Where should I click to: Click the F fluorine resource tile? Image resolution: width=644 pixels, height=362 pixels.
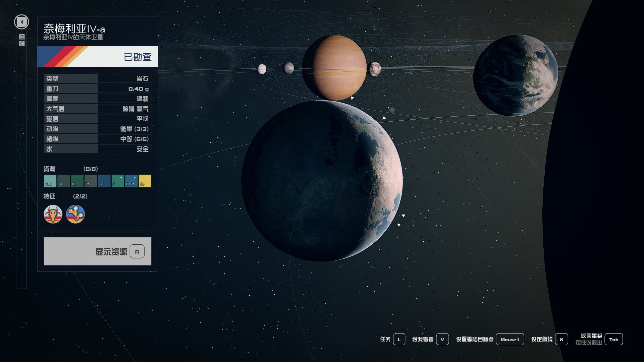(x=118, y=181)
